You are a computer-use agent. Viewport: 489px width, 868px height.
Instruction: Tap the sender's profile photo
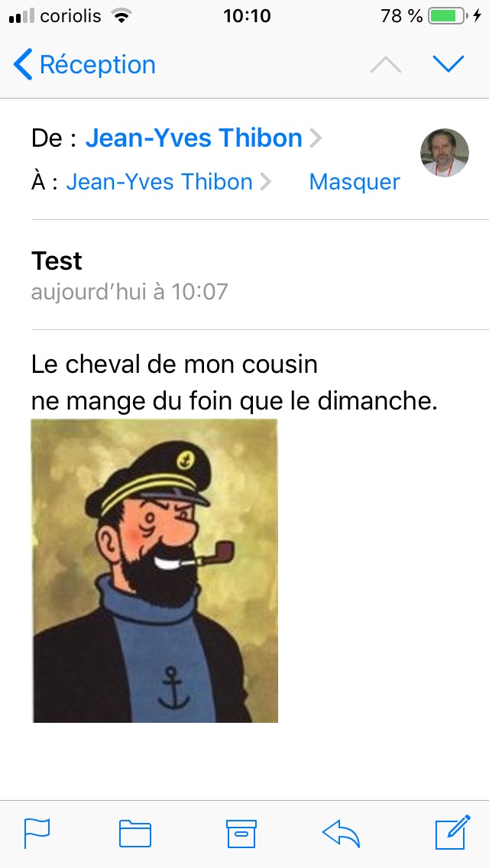(x=444, y=153)
